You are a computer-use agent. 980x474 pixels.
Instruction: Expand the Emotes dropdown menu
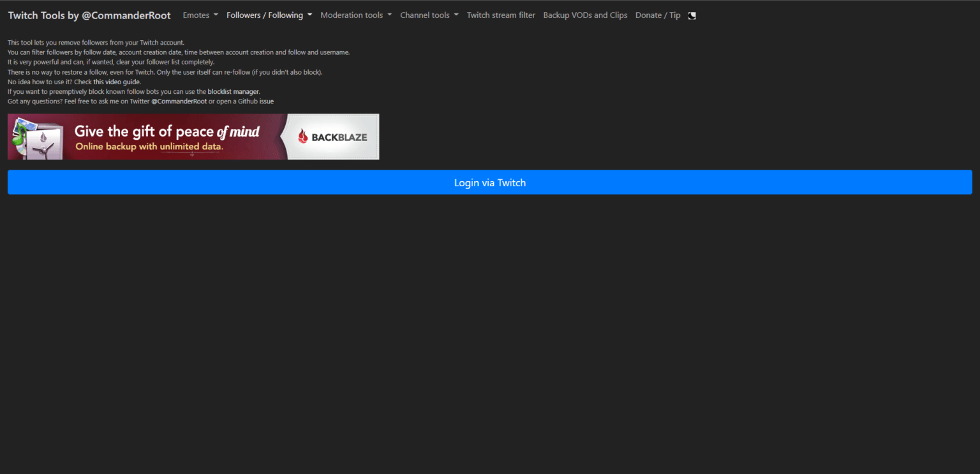coord(200,15)
